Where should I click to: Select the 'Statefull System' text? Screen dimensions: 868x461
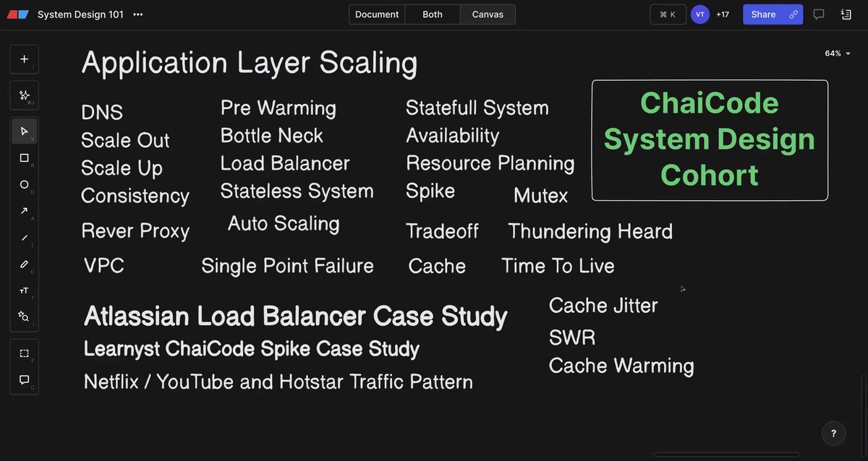pyautogui.click(x=477, y=108)
